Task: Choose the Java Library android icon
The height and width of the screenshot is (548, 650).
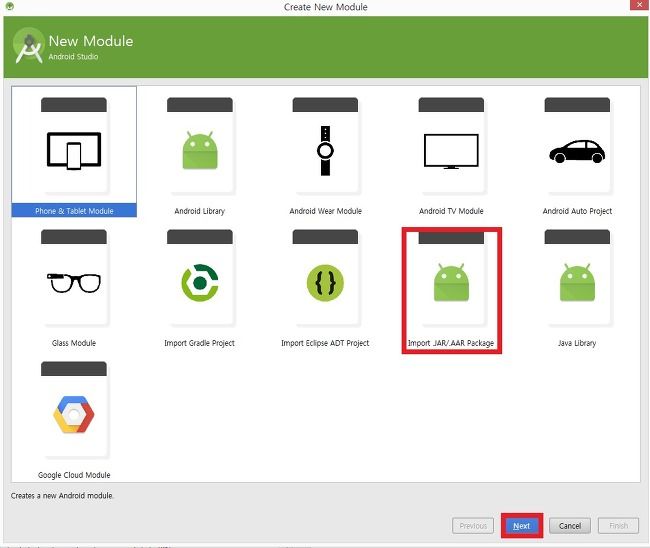Action: [x=577, y=282]
